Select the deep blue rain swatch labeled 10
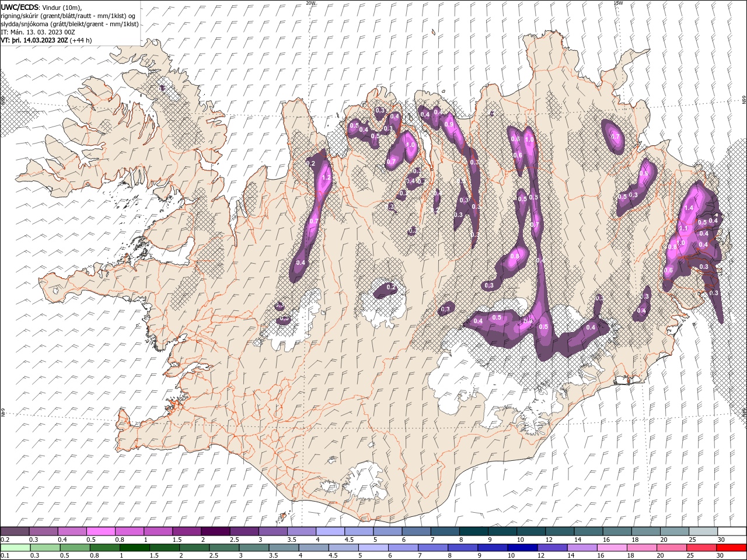Viewport: 747px width, 560px height. coord(522,548)
